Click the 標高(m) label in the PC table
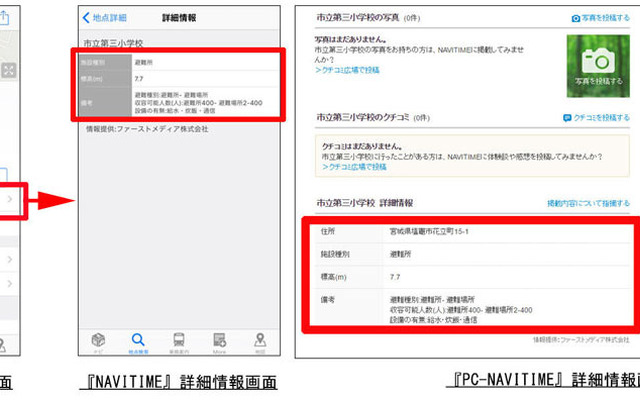 [333, 277]
